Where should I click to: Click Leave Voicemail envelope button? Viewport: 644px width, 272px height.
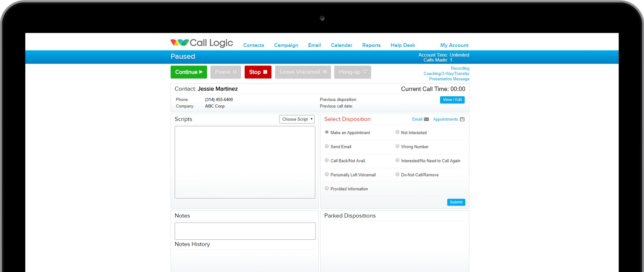tap(303, 72)
